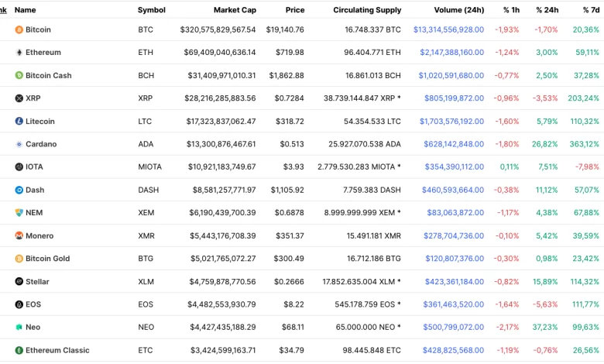604x364 pixels.
Task: Click the Neo logo icon
Action: [x=19, y=328]
